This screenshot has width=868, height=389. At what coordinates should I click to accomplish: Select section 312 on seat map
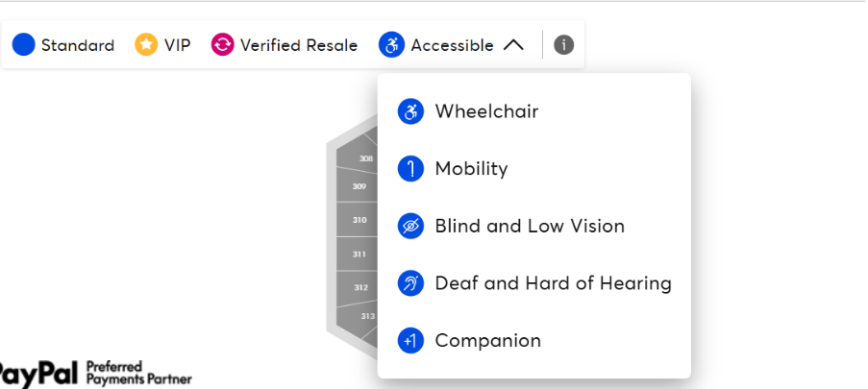click(360, 287)
